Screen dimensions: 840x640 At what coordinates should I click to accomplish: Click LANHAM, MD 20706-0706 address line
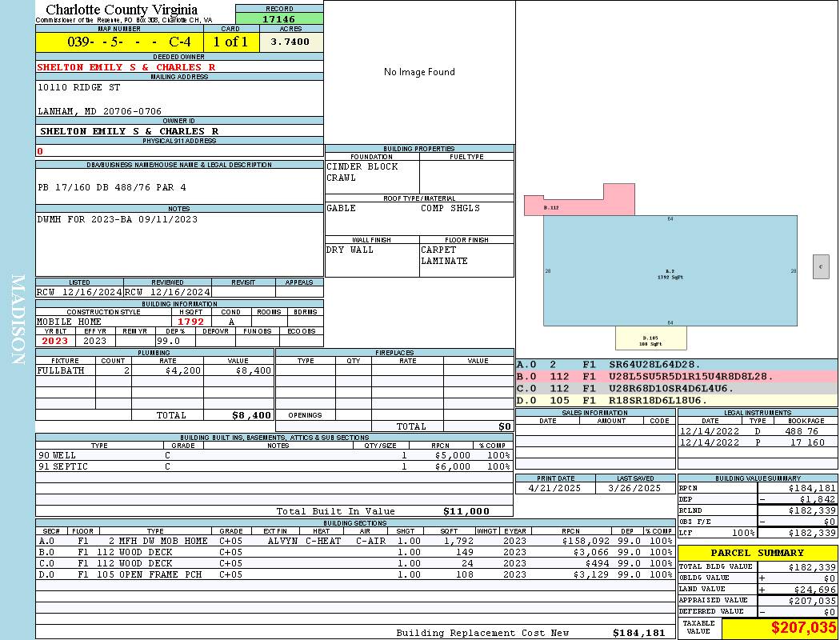[100, 111]
